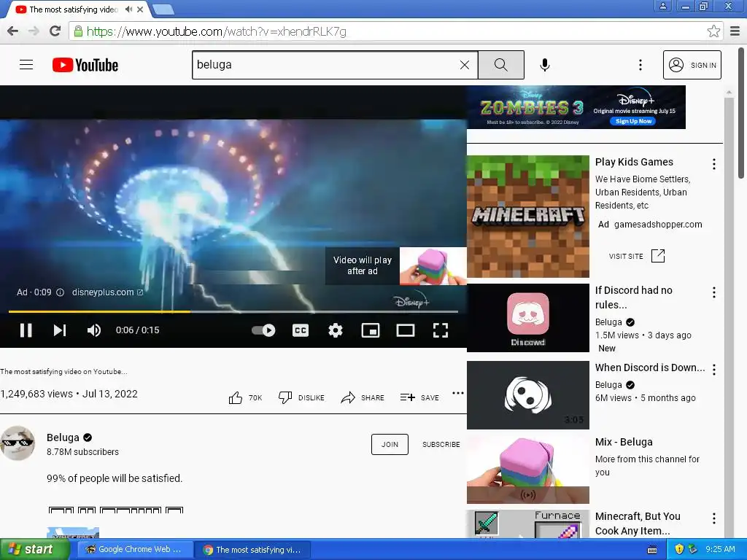Open options for 'Minecraft, But You Cook'
This screenshot has width=747, height=560.
tap(713, 518)
